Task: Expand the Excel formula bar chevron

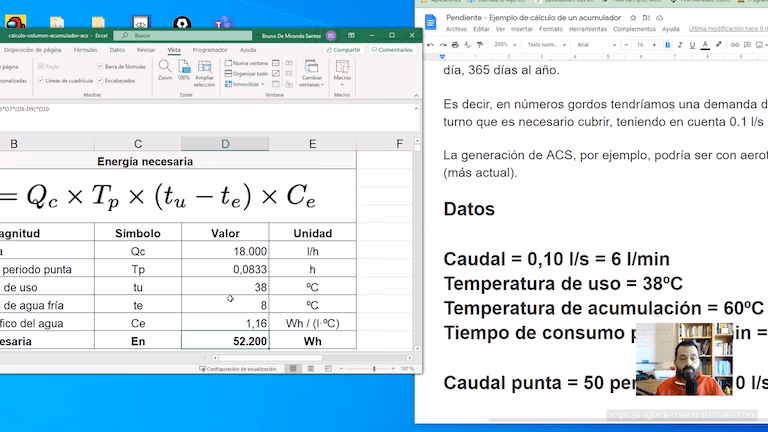Action: pyautogui.click(x=416, y=109)
